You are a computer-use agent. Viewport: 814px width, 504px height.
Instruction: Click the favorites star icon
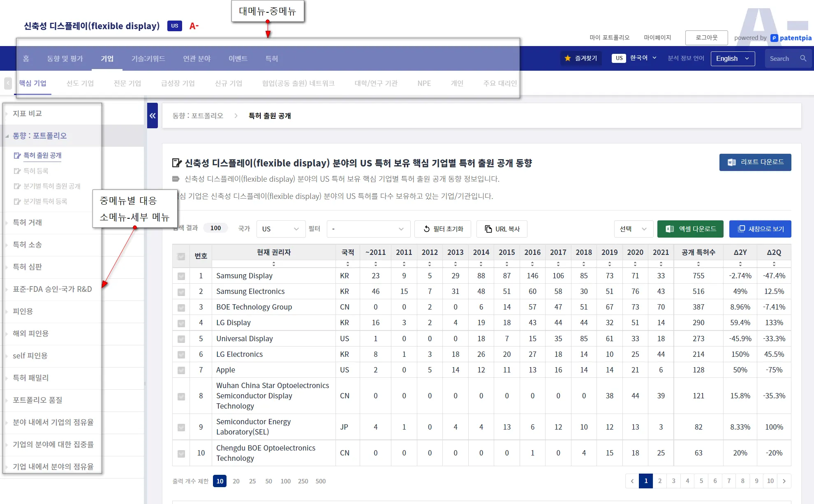pos(568,58)
